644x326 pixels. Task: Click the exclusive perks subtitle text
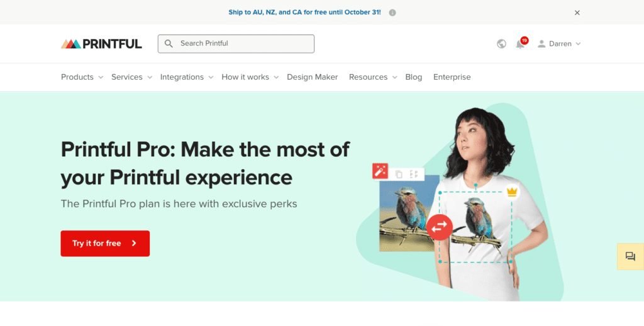coord(179,204)
